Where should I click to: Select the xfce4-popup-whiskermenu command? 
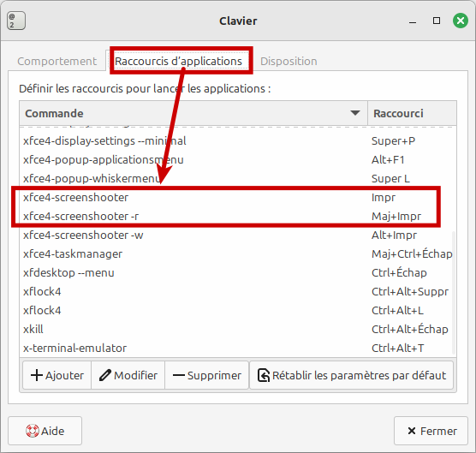[92, 178]
